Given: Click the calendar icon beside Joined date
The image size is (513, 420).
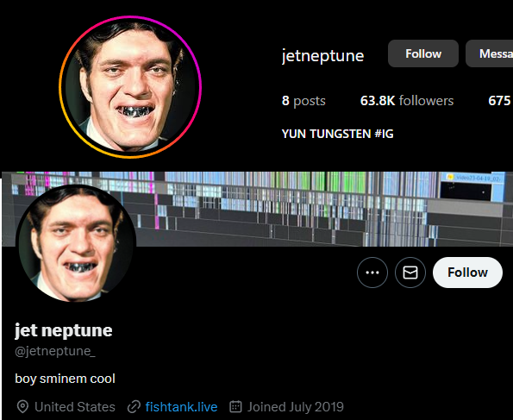Looking at the screenshot, I should (236, 406).
